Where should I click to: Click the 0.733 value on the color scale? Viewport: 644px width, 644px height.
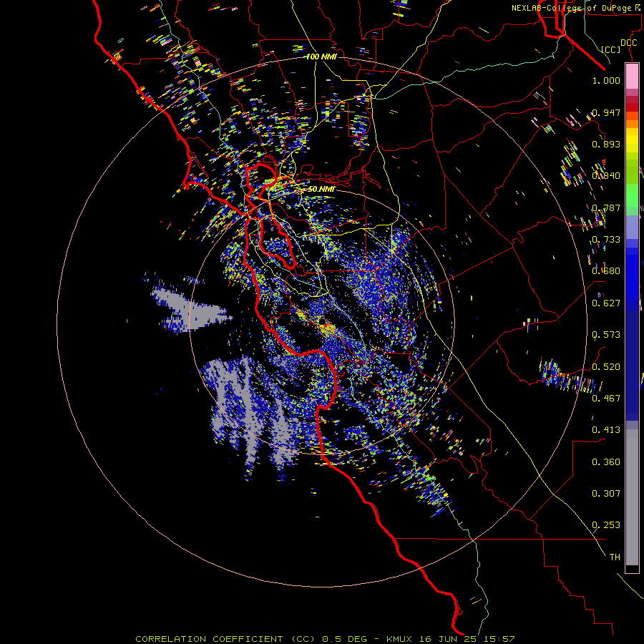point(606,240)
